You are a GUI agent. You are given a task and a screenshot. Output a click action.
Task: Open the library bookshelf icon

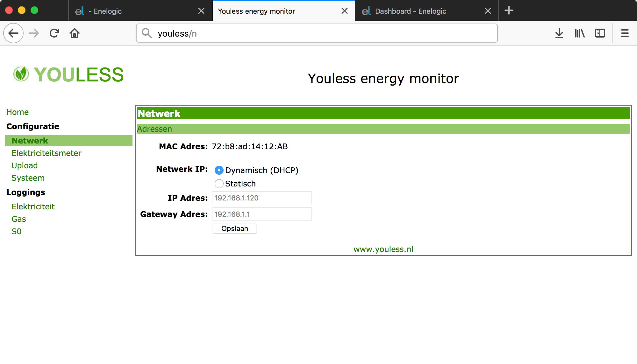click(580, 33)
